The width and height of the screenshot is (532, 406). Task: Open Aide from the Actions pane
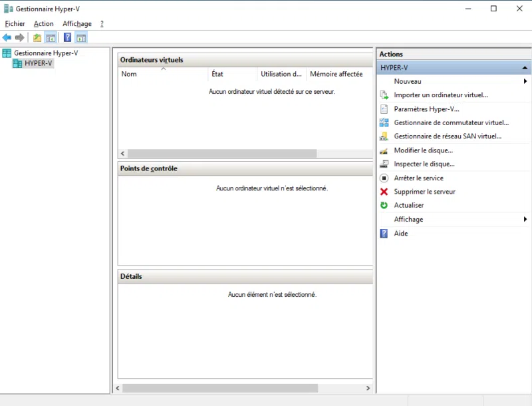coord(401,234)
